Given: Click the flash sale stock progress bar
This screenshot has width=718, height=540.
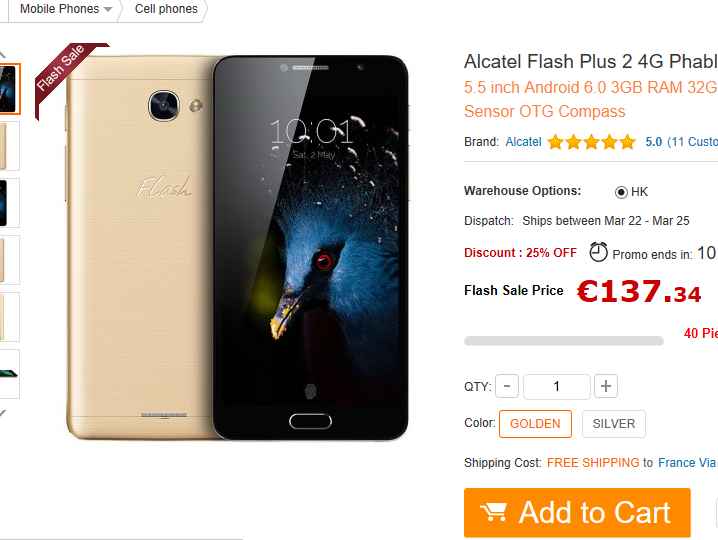Looking at the screenshot, I should click(x=564, y=341).
